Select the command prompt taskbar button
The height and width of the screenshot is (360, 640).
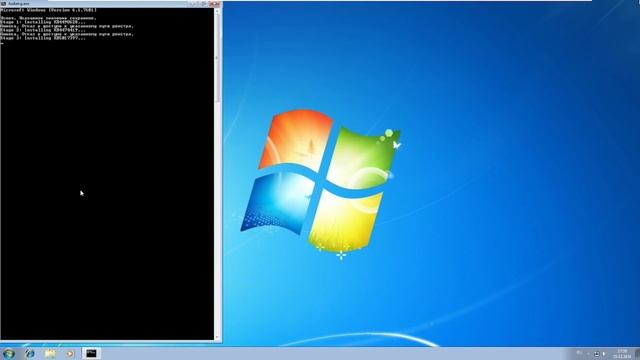coord(91,353)
